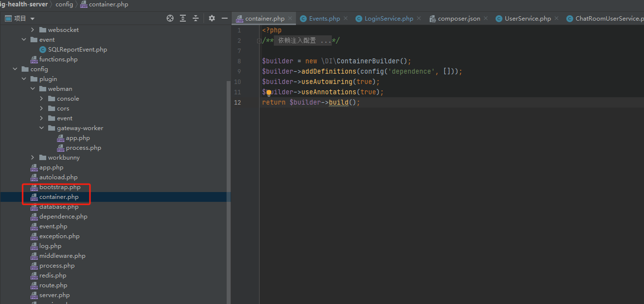Close the Events.php editor tab
This screenshot has height=304, width=644.
point(346,18)
